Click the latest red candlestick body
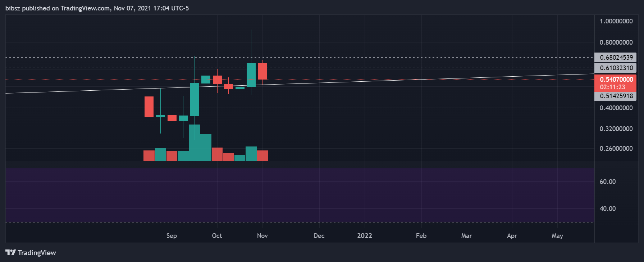Viewport: 644px width, 262px height. click(262, 71)
